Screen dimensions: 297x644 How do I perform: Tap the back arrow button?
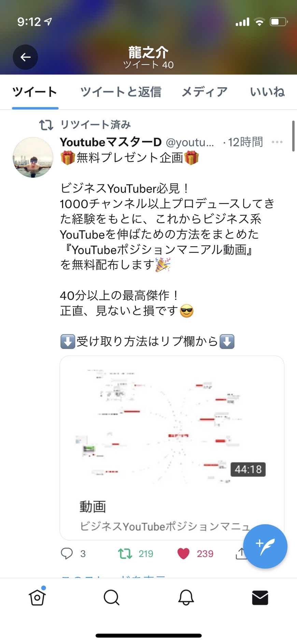click(25, 57)
